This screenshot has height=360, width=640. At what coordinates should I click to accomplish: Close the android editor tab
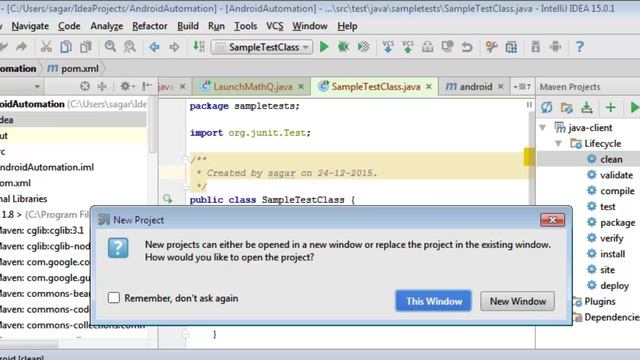click(x=500, y=87)
